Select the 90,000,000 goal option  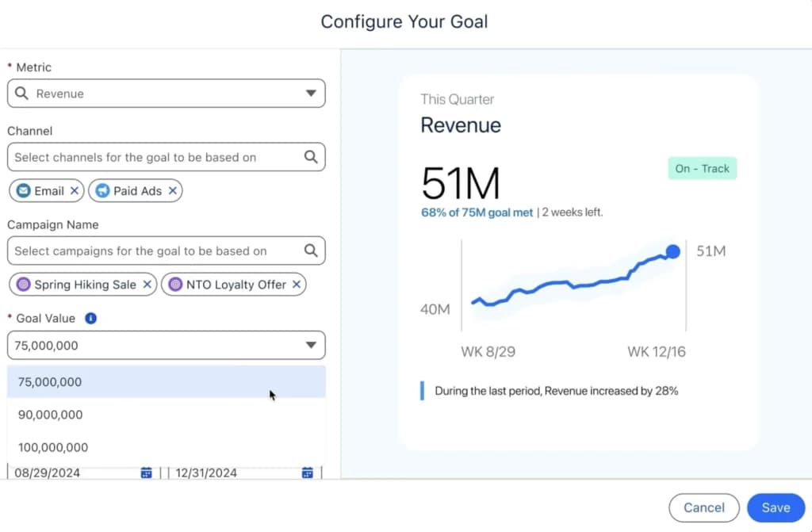click(x=167, y=415)
